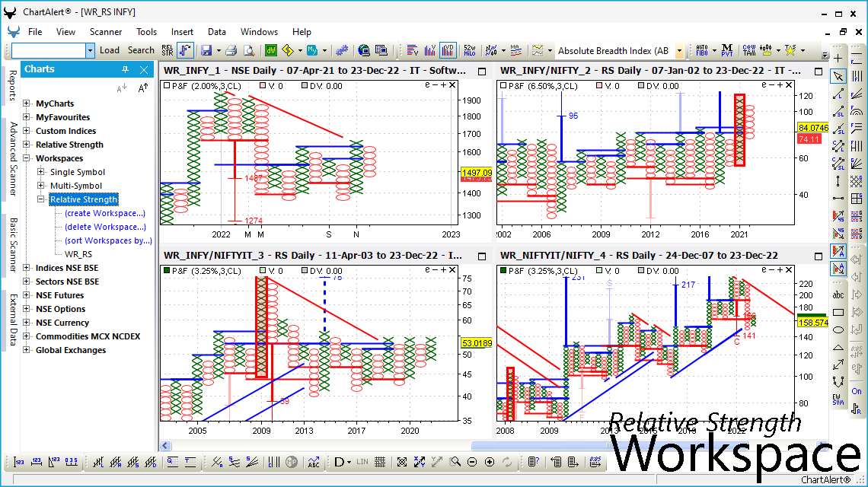Open the Windows menu
The width and height of the screenshot is (868, 487).
tap(259, 31)
